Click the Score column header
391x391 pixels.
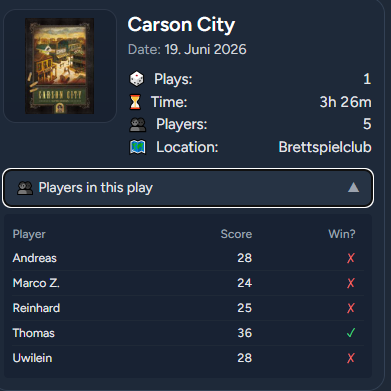[x=236, y=234]
